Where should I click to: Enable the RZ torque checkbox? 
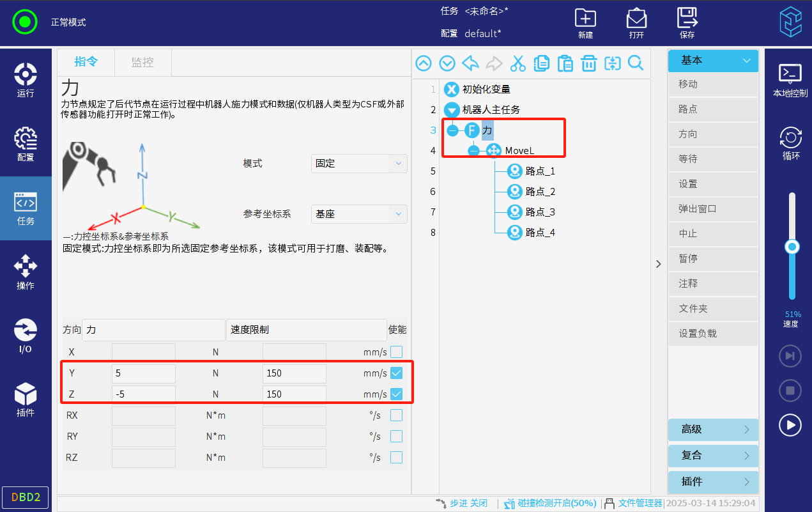[397, 457]
